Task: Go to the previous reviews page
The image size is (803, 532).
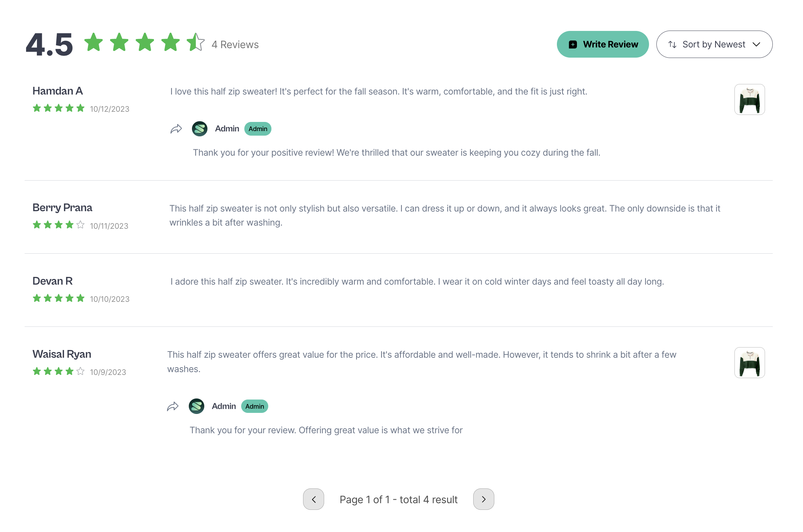Action: coord(313,499)
